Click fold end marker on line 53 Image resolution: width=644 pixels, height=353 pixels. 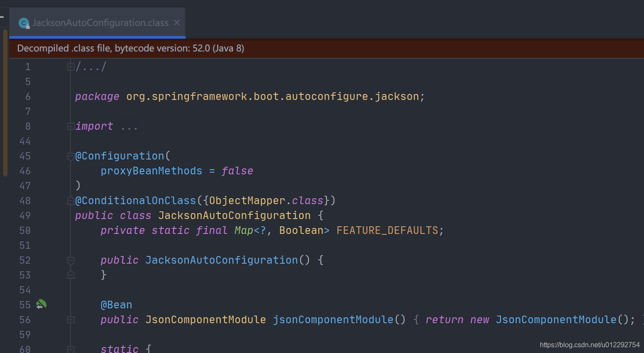click(x=71, y=275)
